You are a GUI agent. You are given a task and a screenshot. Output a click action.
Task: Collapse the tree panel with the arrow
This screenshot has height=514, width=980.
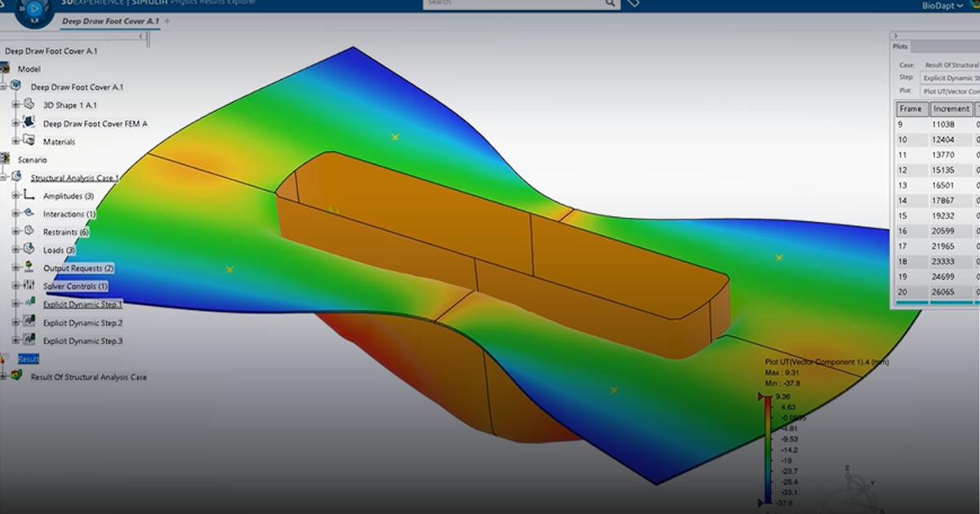pos(143,37)
